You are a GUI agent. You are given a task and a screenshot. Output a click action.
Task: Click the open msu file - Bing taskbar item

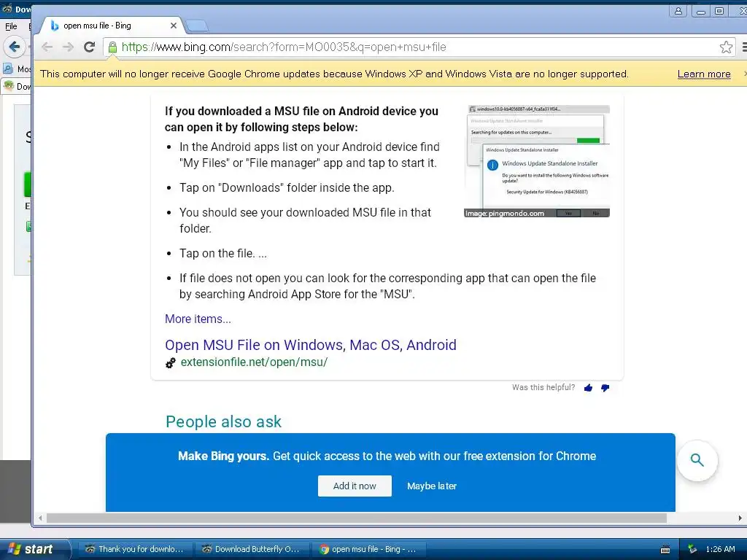point(368,549)
